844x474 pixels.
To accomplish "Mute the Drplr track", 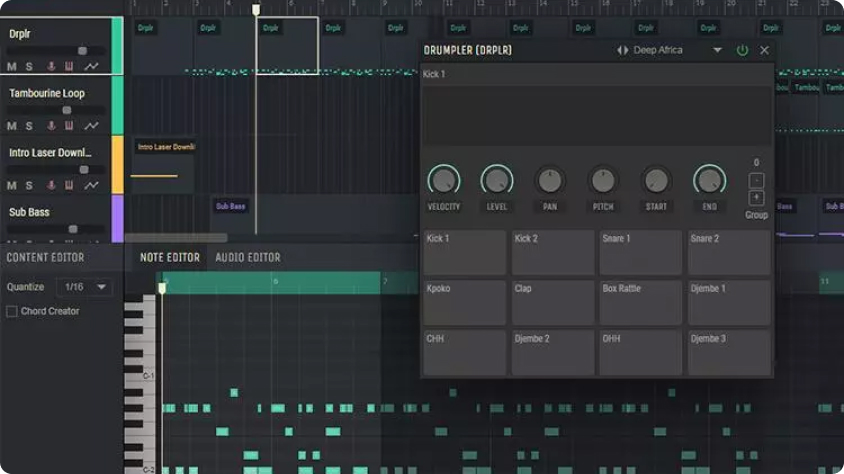I will [x=12, y=67].
